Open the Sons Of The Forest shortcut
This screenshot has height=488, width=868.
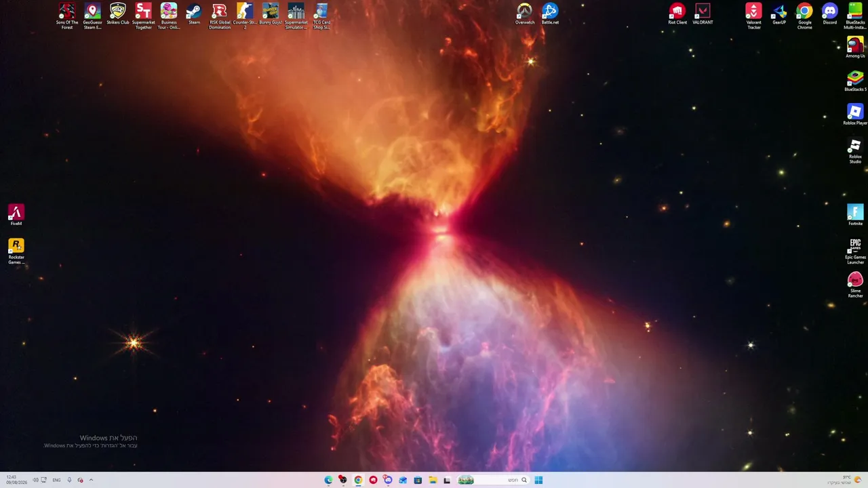(x=66, y=16)
